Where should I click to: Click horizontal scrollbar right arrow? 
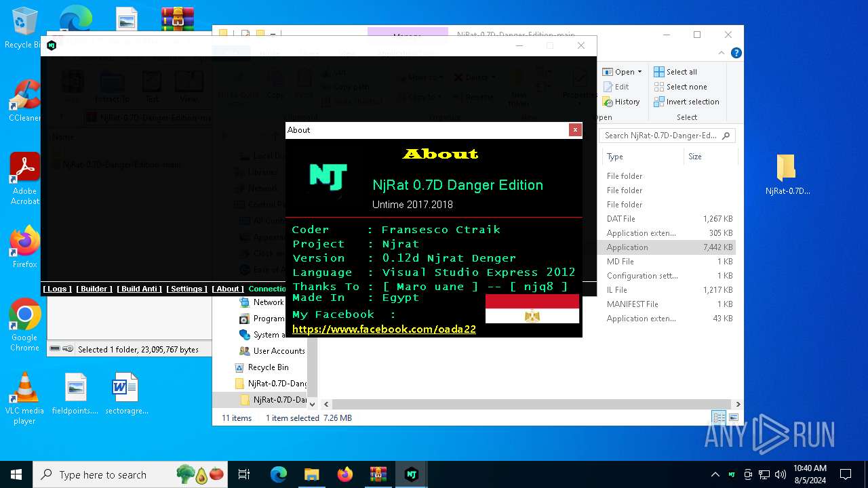[738, 404]
